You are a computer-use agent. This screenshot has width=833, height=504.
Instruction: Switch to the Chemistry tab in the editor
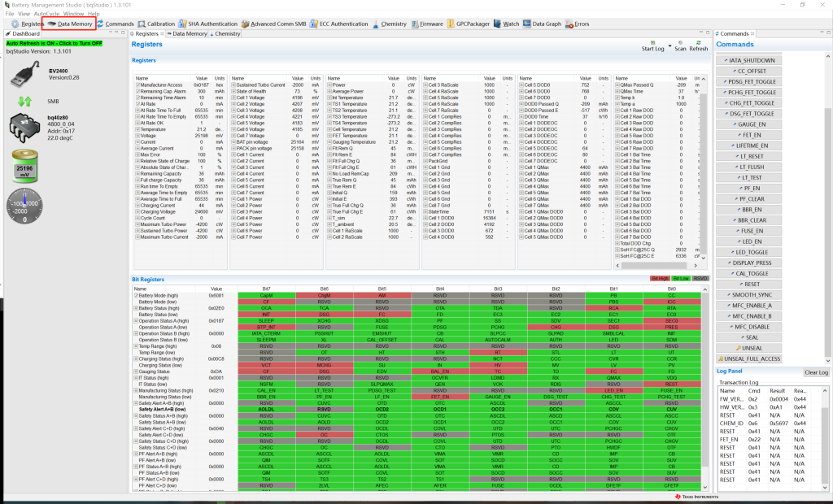coord(227,34)
